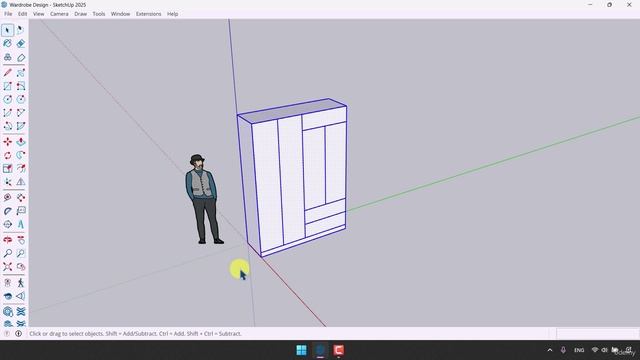640x360 pixels.
Task: Click the Zoom Extents tool
Action: click(7, 267)
